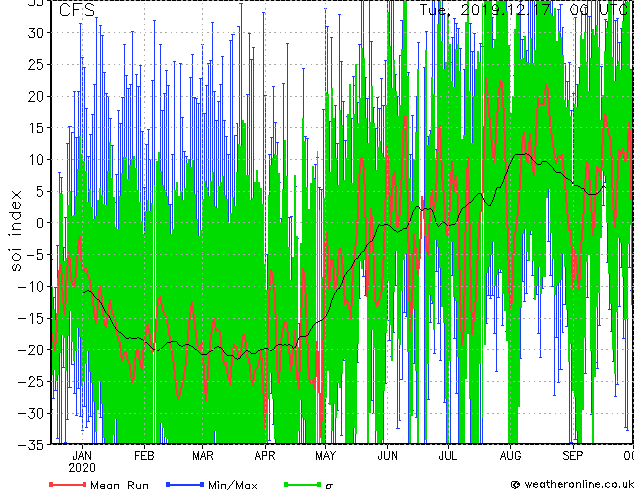Click the MAR month label
Image resolution: width=634 pixels, height=490 pixels.
(x=203, y=456)
